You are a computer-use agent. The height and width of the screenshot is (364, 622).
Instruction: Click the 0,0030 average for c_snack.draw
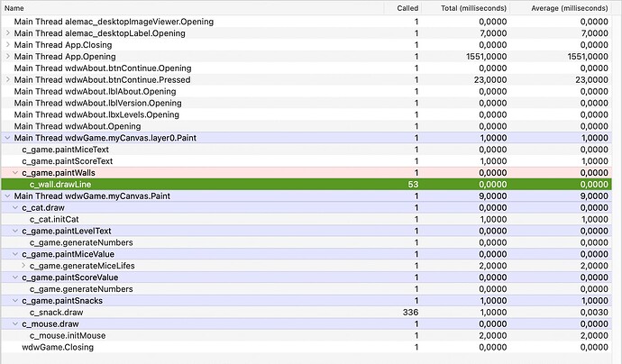[594, 313]
